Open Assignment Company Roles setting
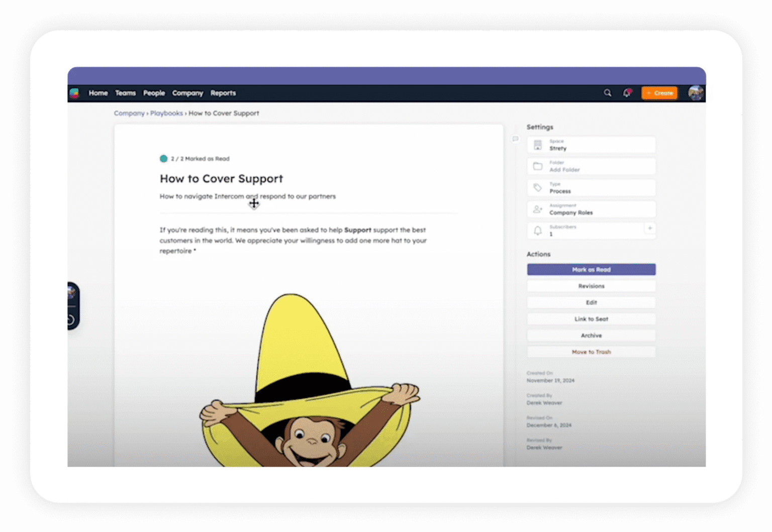The image size is (772, 532). 591,209
